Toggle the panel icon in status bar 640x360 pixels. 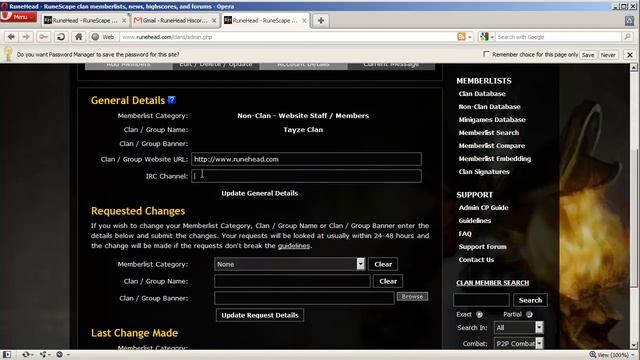pos(7,355)
